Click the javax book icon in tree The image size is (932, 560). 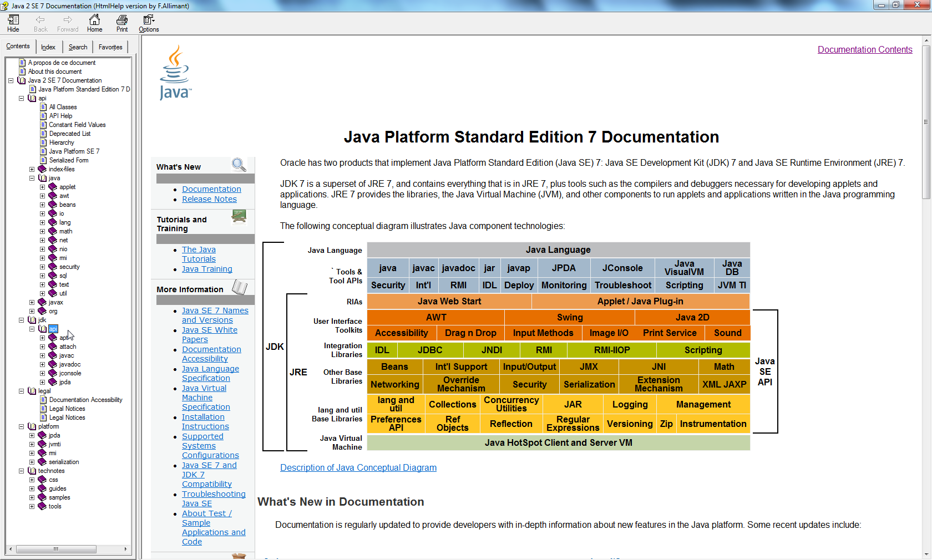pos(42,302)
